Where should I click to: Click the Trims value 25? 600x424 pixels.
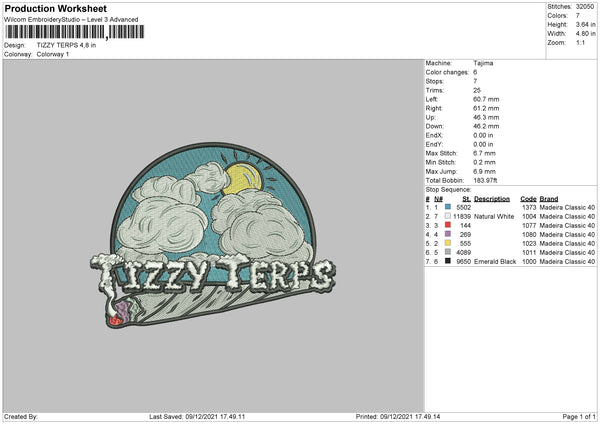point(477,90)
